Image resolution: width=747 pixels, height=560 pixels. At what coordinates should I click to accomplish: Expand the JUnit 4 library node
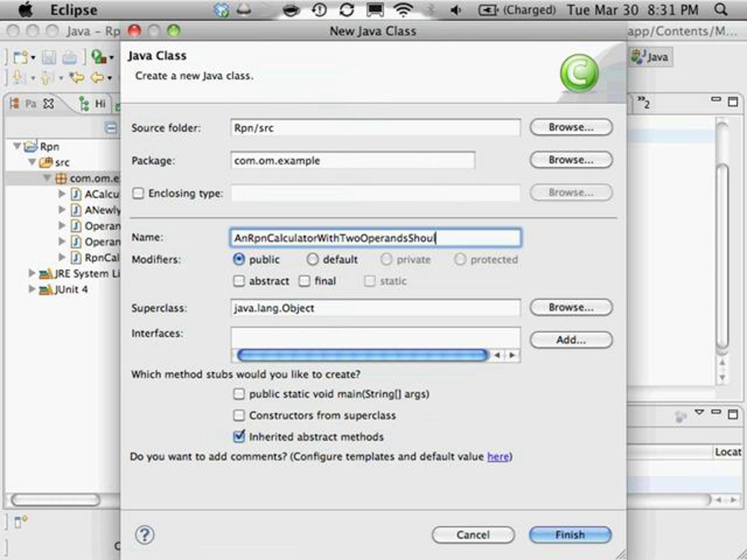32,289
